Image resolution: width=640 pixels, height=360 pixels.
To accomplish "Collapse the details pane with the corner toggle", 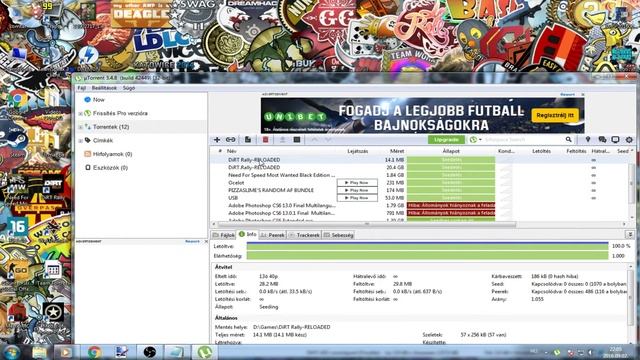I will [630, 235].
